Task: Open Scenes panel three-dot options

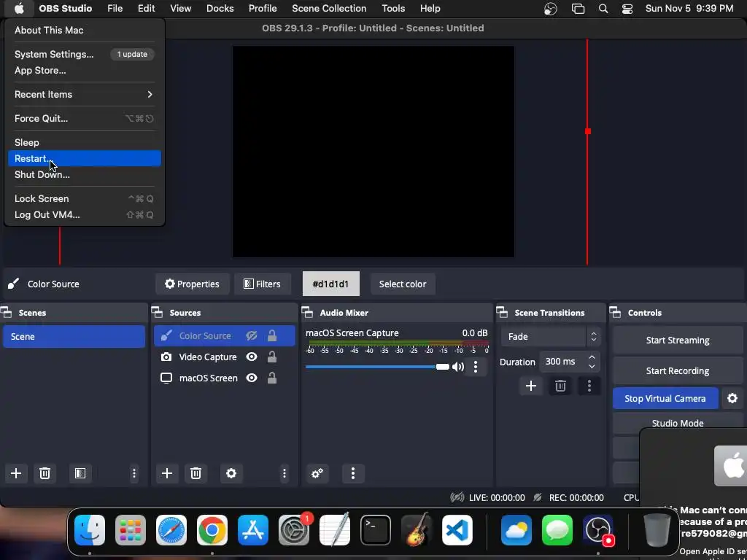Action: pyautogui.click(x=134, y=473)
